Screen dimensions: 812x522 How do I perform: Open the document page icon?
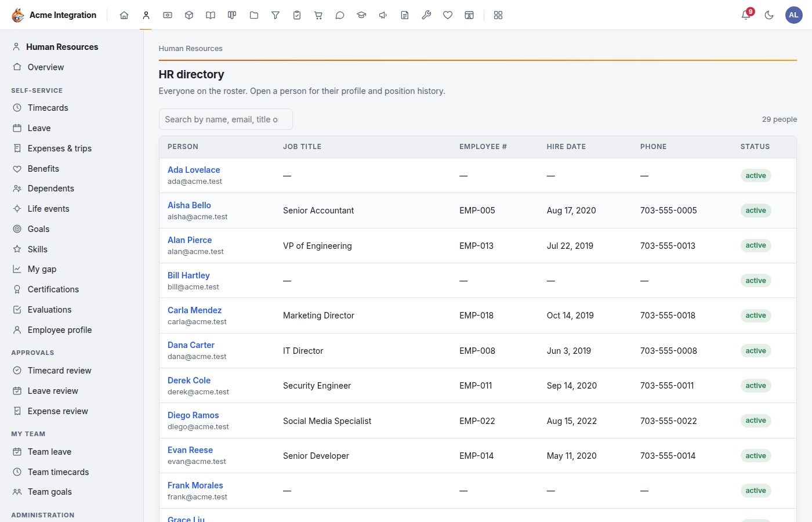pos(405,15)
